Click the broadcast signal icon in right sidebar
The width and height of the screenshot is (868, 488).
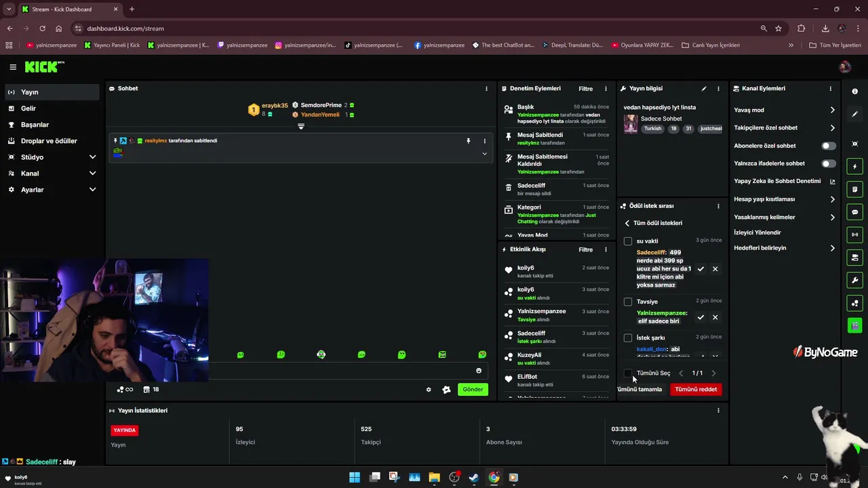point(854,235)
